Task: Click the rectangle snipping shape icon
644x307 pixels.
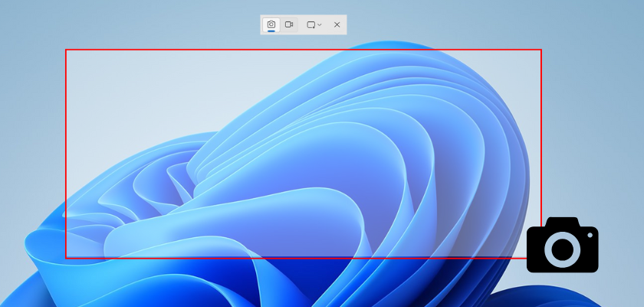Action: (x=311, y=25)
